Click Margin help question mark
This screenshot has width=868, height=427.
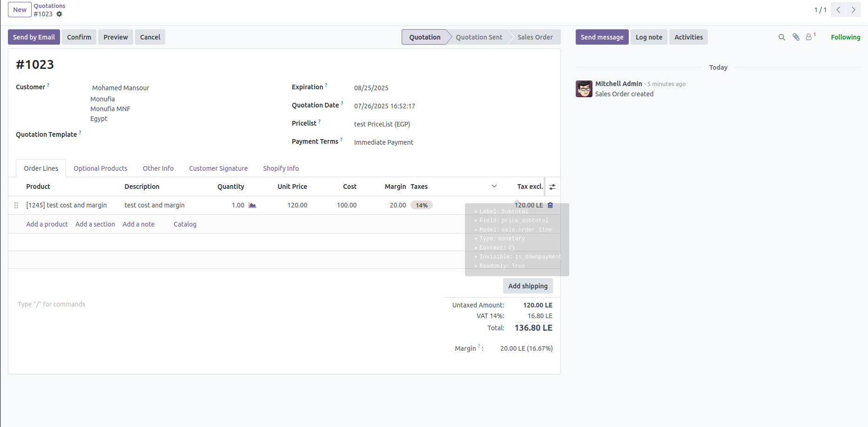click(479, 346)
